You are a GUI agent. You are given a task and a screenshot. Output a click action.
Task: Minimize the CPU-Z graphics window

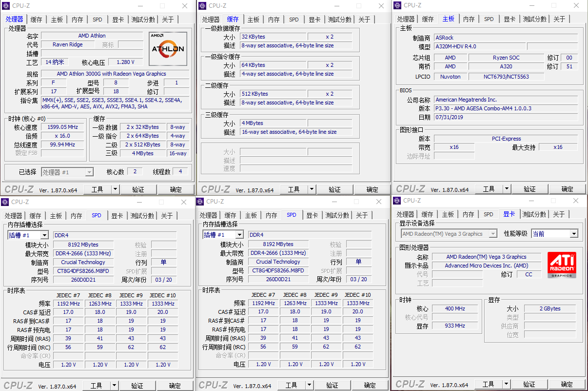(x=531, y=201)
